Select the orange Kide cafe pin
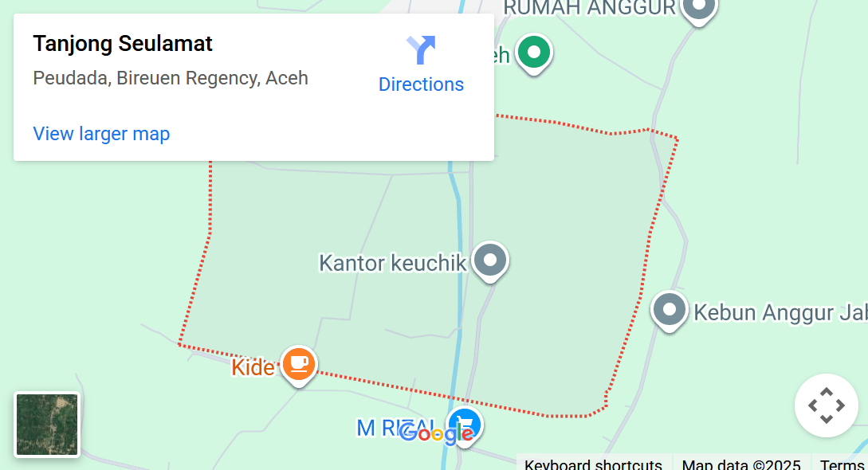The height and width of the screenshot is (470, 868). (299, 366)
